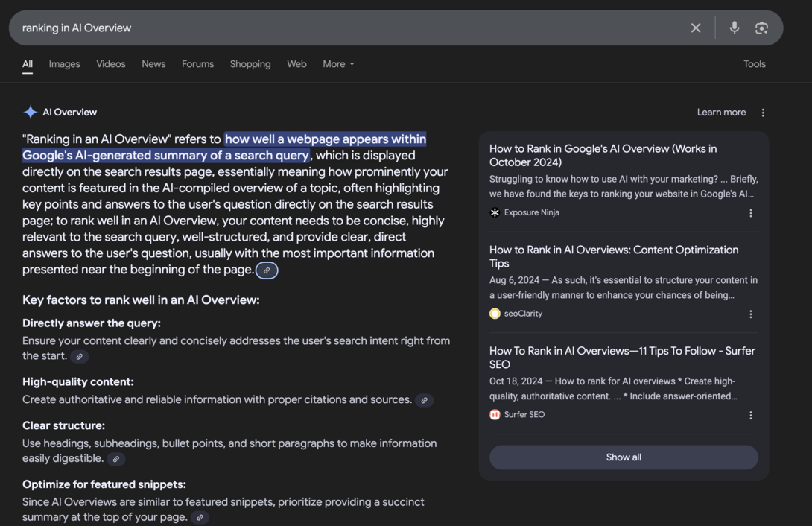Clear the search query with X icon
Viewport: 812px width, 526px height.
(x=695, y=28)
